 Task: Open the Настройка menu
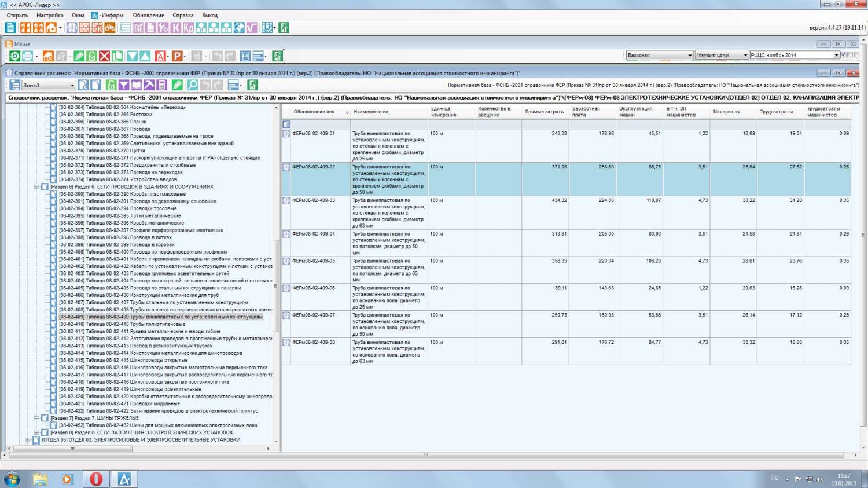click(x=50, y=16)
